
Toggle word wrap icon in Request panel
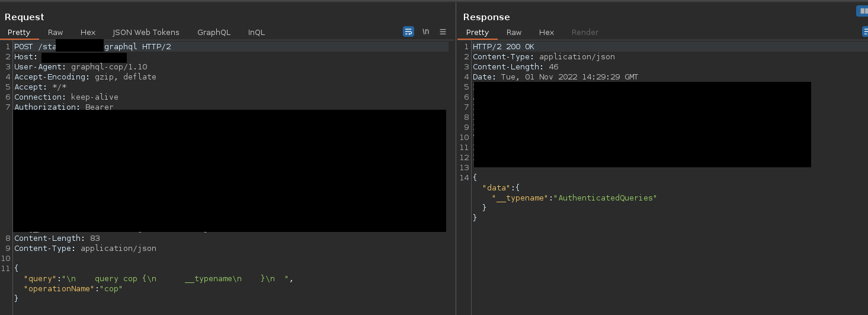tap(408, 32)
